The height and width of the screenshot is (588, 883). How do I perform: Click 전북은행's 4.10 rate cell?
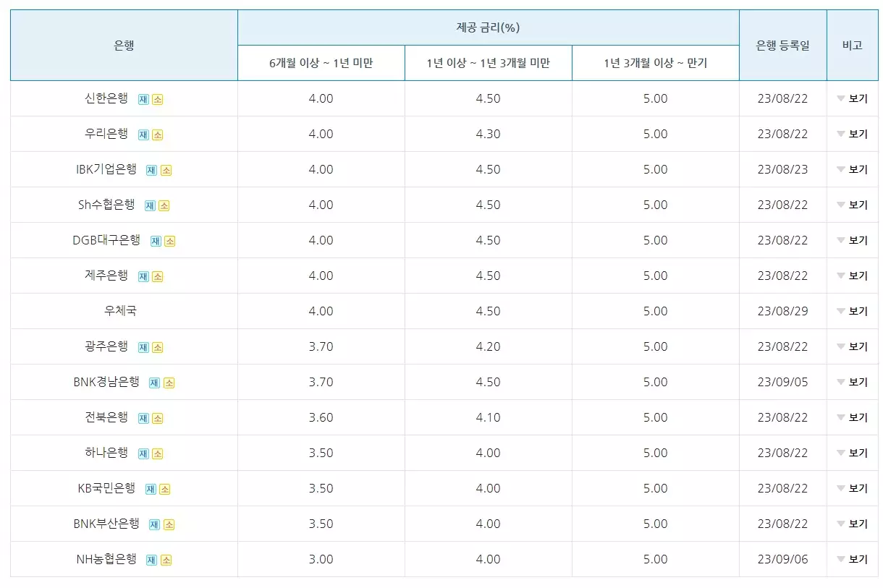(489, 417)
